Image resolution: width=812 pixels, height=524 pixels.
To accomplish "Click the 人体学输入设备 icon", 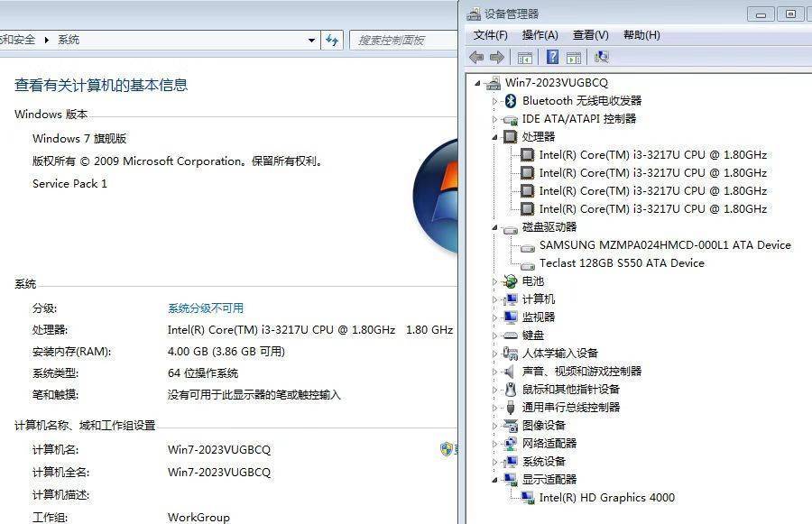I will [x=511, y=354].
